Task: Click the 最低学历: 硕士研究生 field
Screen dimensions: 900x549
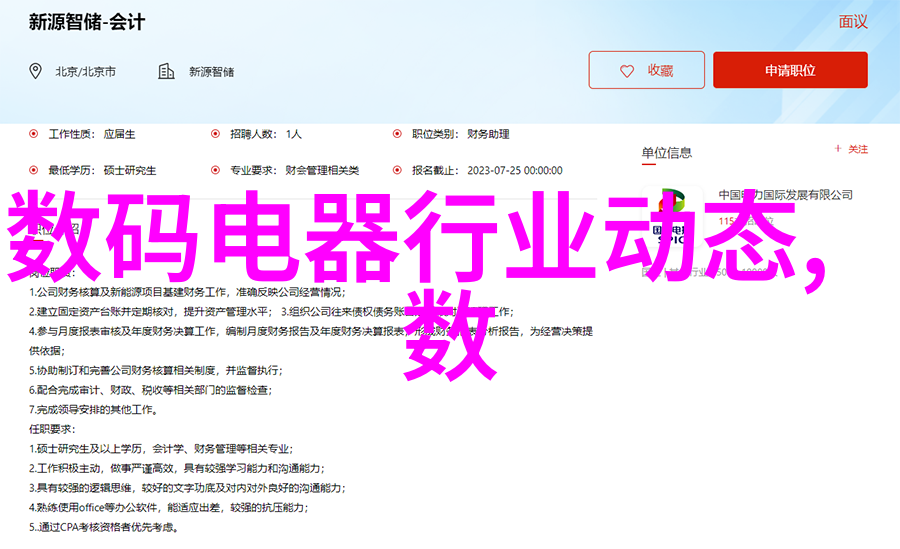Action: 102,171
